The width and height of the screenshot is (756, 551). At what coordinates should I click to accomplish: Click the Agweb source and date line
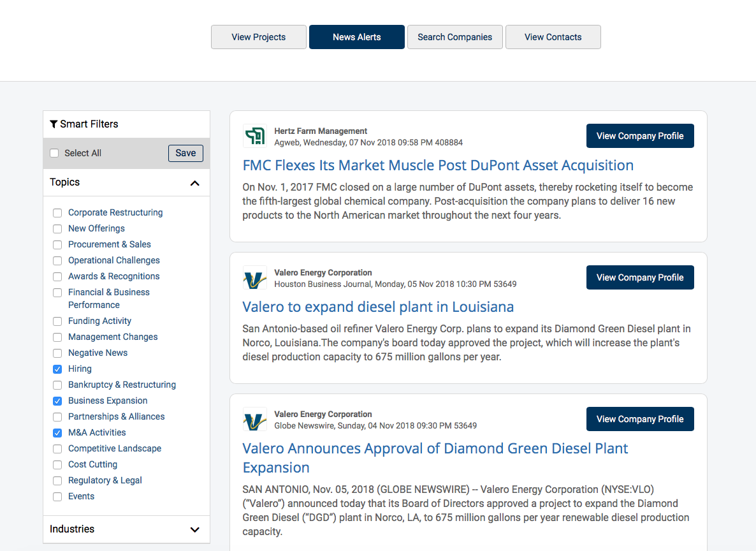(368, 142)
